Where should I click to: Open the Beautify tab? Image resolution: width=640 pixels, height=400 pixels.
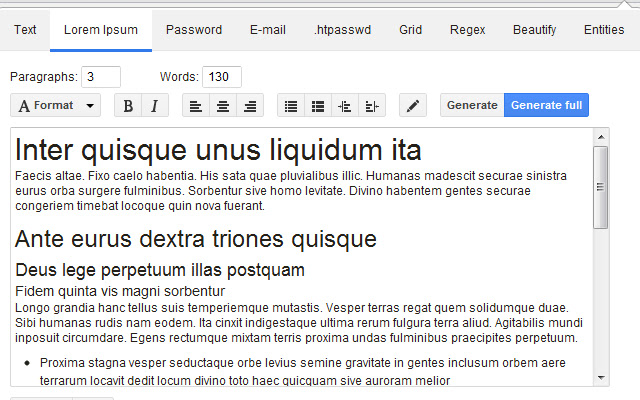(535, 30)
